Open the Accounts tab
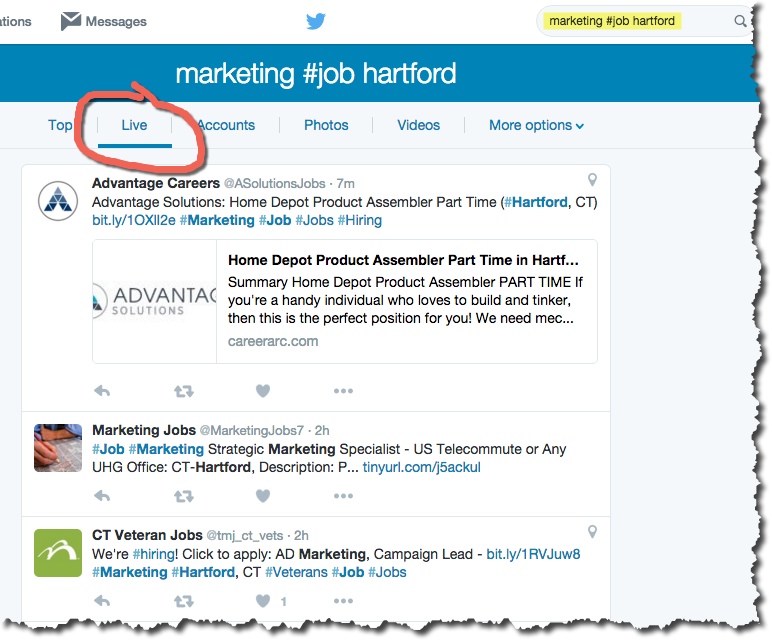 (226, 125)
